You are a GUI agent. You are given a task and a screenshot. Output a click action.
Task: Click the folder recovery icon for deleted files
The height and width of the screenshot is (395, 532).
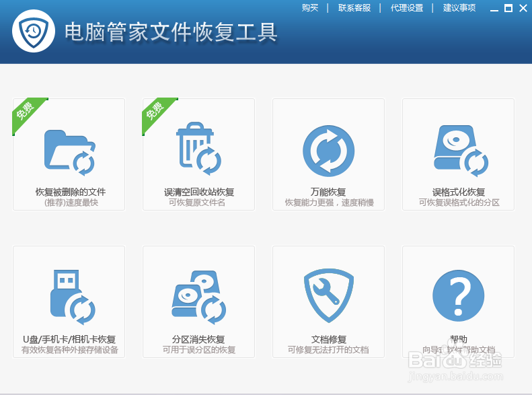69,152
